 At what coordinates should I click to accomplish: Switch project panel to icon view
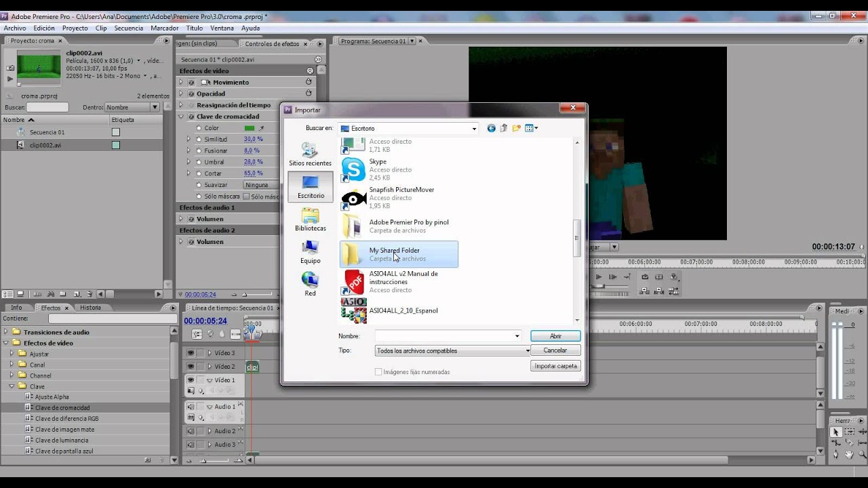(x=20, y=293)
